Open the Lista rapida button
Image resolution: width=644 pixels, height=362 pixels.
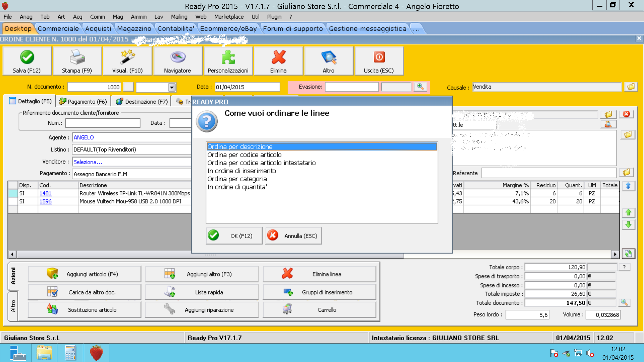tap(202, 292)
